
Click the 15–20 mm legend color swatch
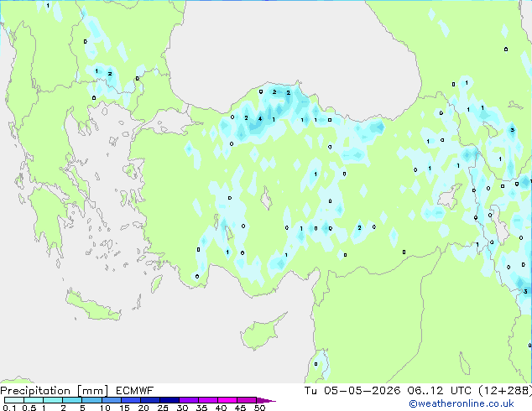[x=130, y=400]
